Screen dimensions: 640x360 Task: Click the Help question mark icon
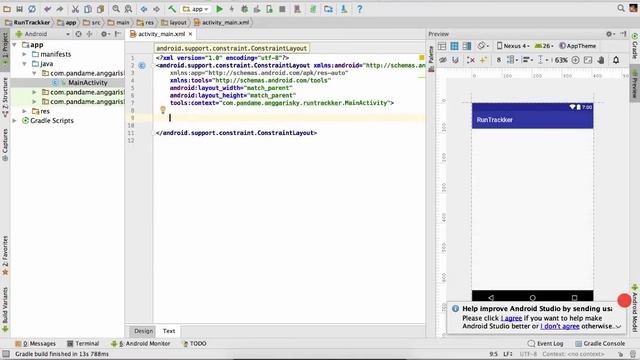360,9
